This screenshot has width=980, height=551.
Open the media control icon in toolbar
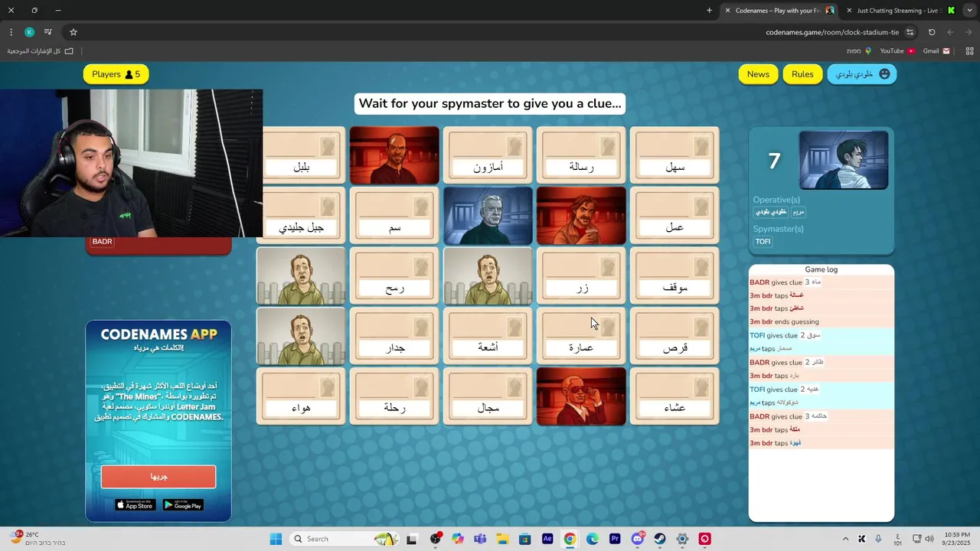click(x=47, y=32)
